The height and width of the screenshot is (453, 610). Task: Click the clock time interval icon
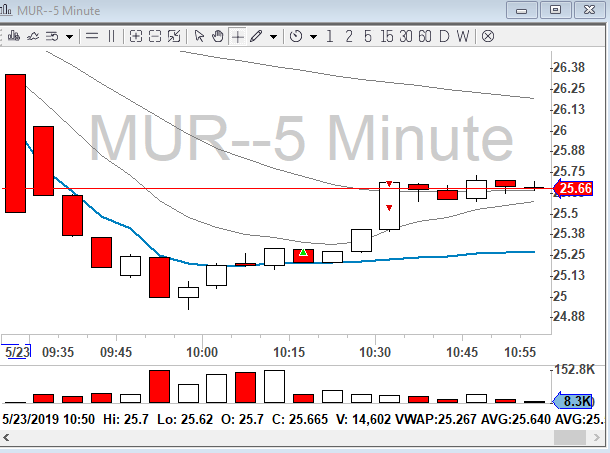(x=296, y=36)
